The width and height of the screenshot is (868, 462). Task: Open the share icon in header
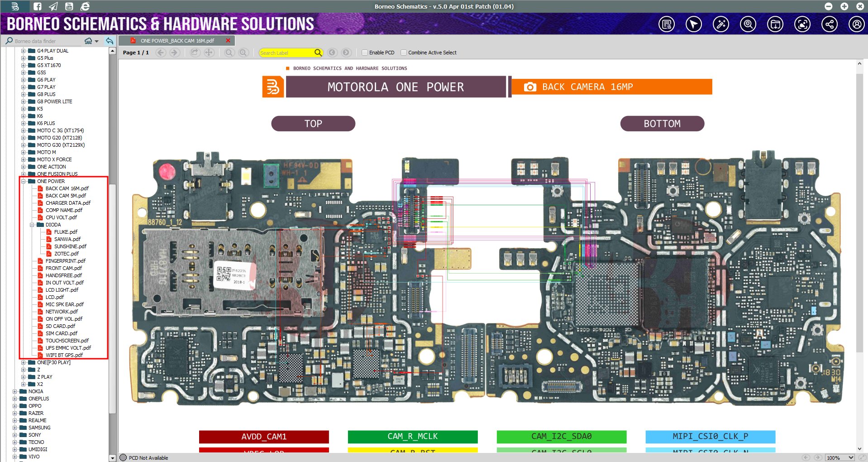[829, 24]
